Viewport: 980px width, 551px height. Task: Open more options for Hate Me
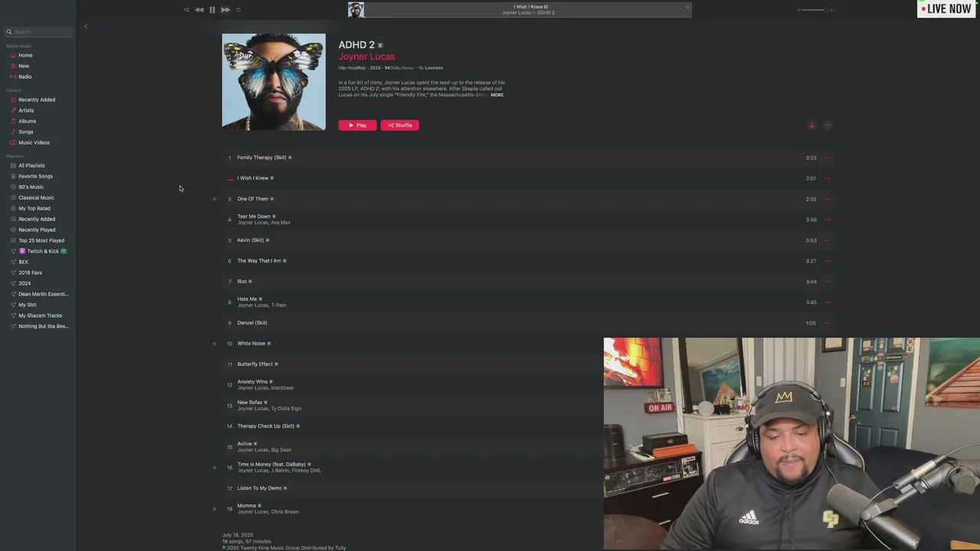point(827,302)
